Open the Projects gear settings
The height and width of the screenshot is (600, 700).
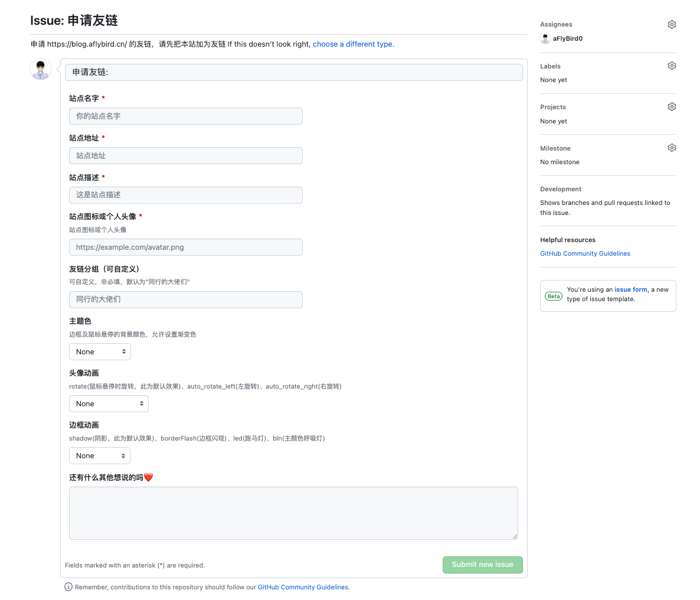pos(672,107)
